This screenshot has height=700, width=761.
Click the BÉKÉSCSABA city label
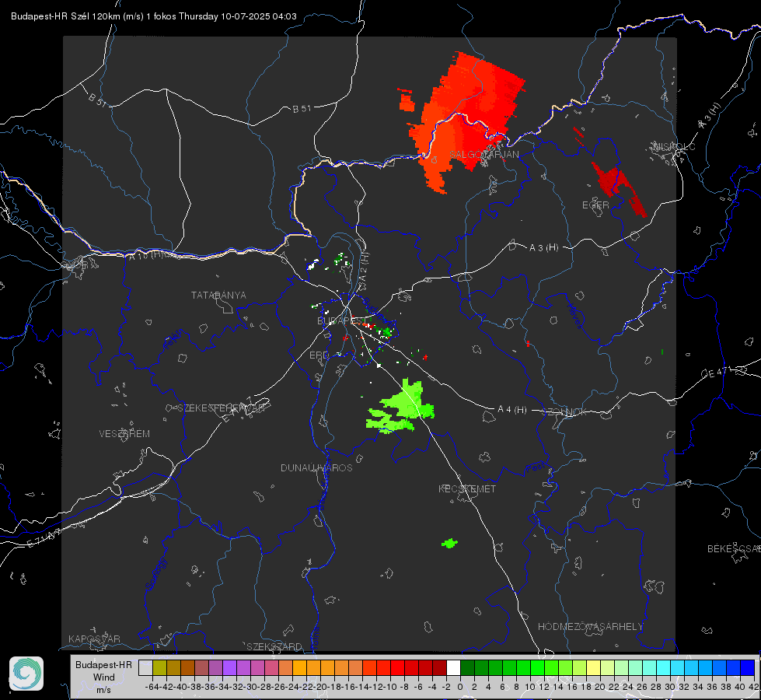click(x=734, y=549)
